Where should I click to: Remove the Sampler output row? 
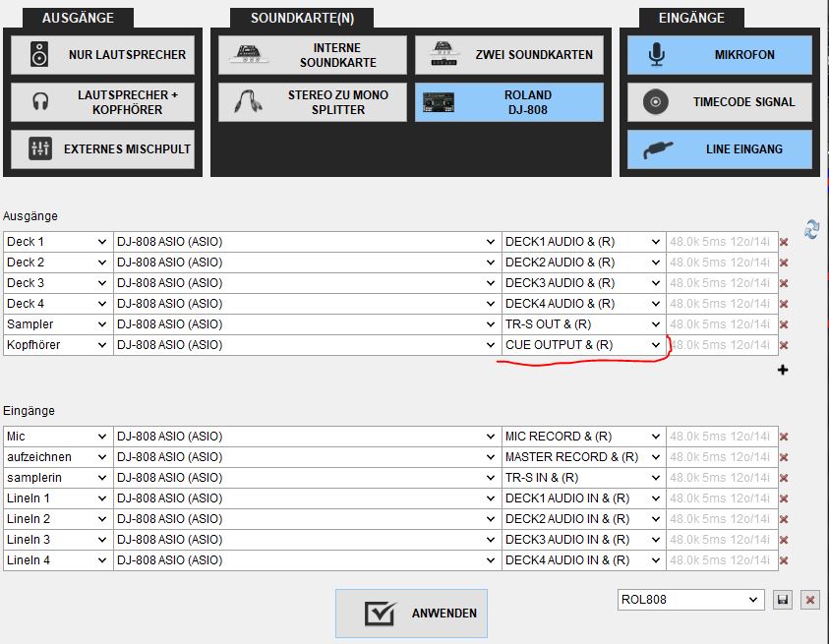coord(784,324)
